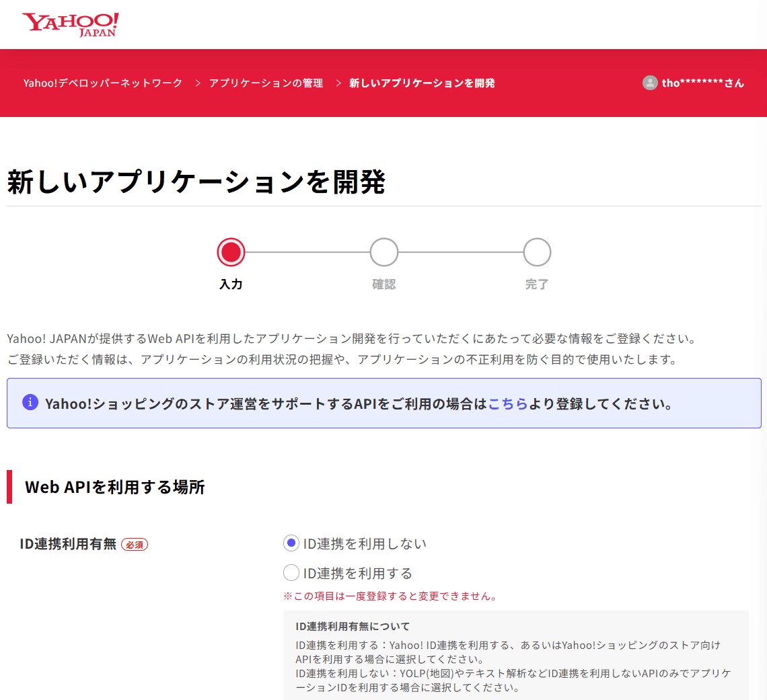Screen dimensions: 767x700
Task: Click the 新しいアプリケーションを開発 breadcrumb item
Action: pos(422,83)
